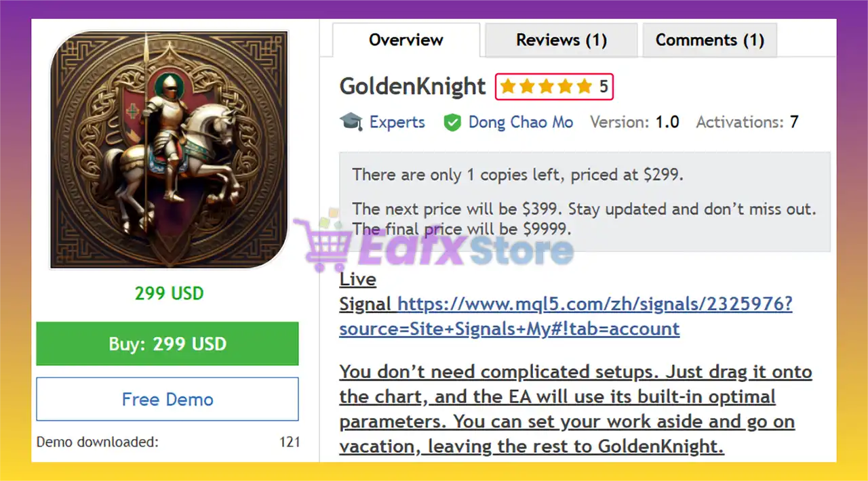Open Dong Chao Mo author profile
Viewport: 868px width, 481px height.
pos(521,123)
